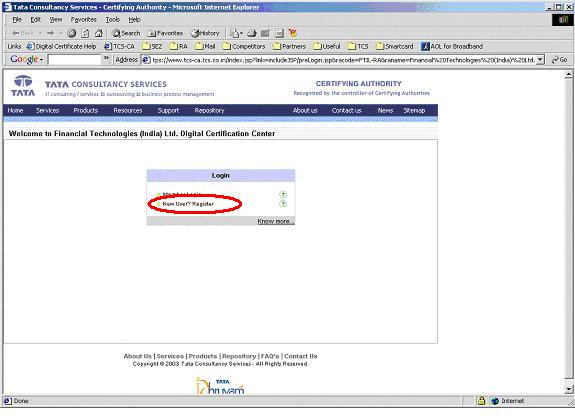Click the red Messenger toolbar icon
The image size is (575, 416).
click(x=293, y=33)
